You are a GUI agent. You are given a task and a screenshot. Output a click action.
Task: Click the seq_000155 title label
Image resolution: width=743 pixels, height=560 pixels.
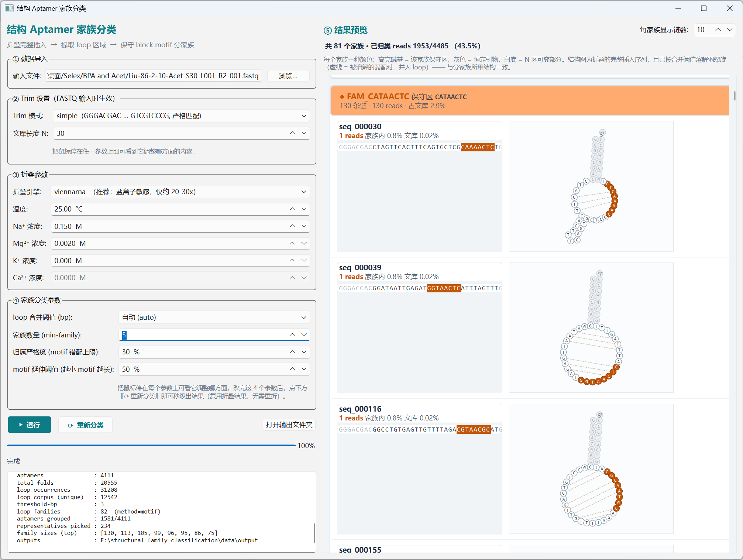pos(360,550)
